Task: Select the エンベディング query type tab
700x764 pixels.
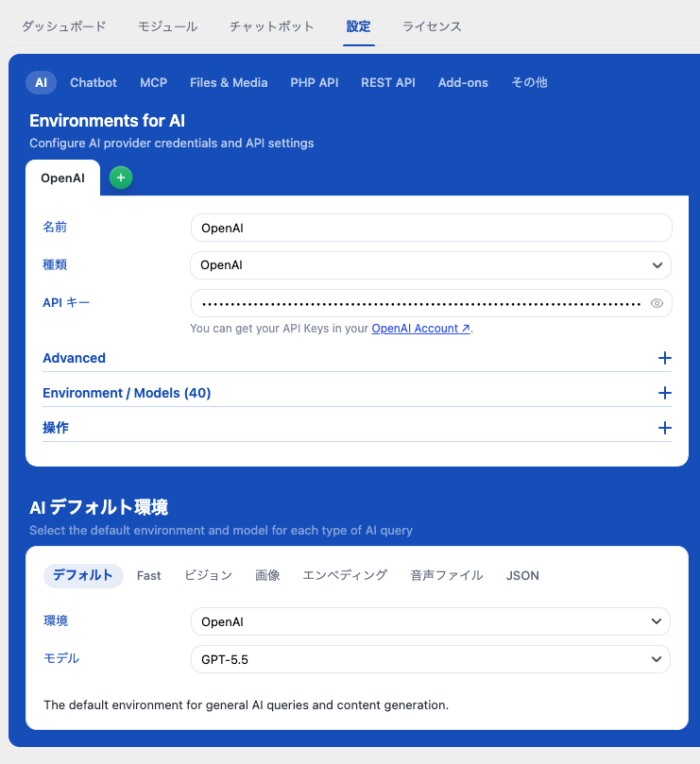Action: tap(345, 576)
